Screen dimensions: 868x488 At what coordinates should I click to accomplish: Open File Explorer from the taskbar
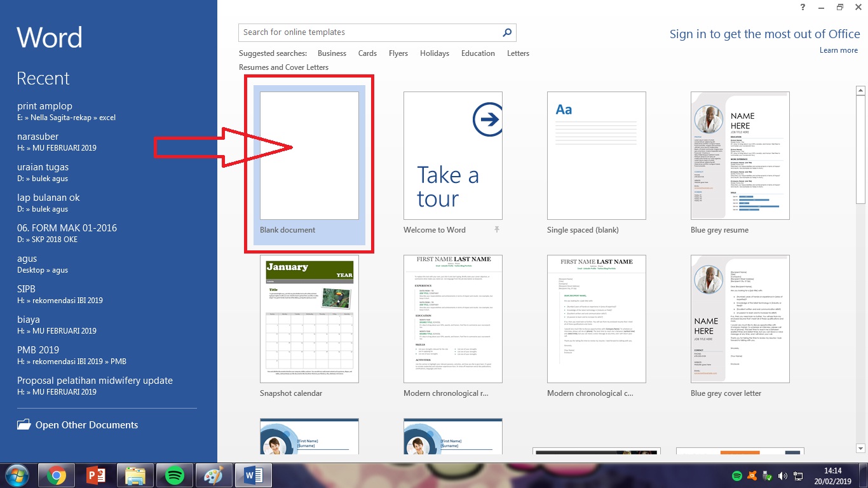point(135,475)
